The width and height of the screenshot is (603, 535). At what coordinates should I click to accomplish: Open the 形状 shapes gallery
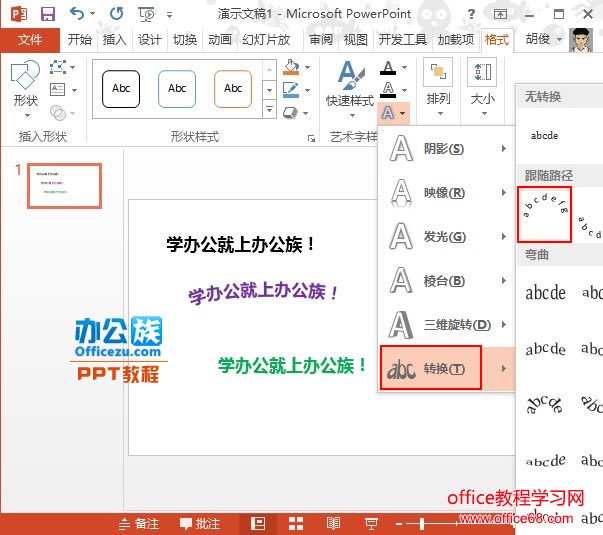point(25,88)
